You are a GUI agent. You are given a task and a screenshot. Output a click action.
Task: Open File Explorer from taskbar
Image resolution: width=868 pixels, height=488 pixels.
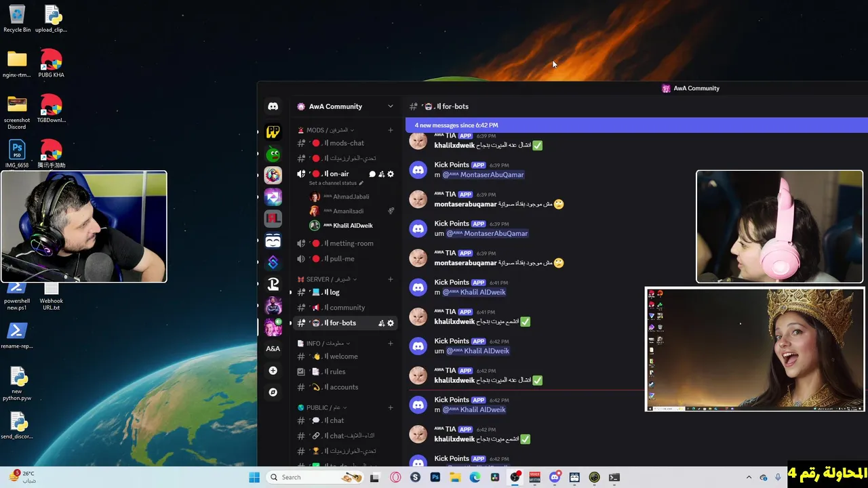tap(455, 477)
